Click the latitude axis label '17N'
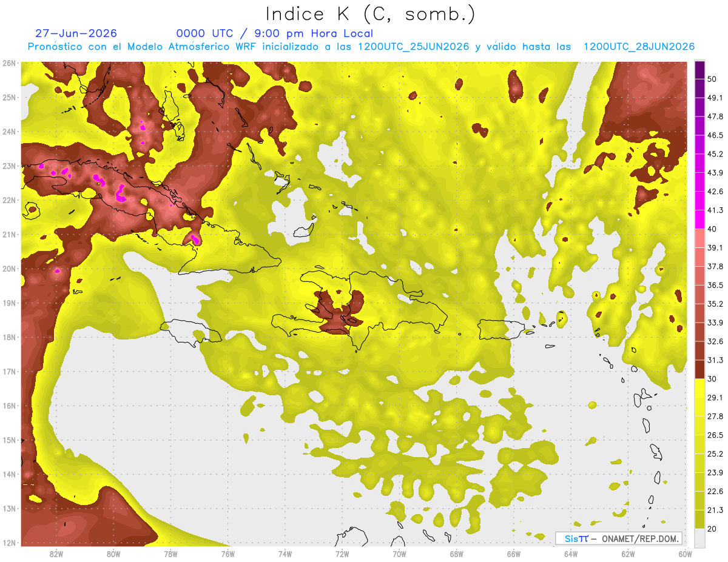This screenshot has height=562, width=728. (9, 372)
